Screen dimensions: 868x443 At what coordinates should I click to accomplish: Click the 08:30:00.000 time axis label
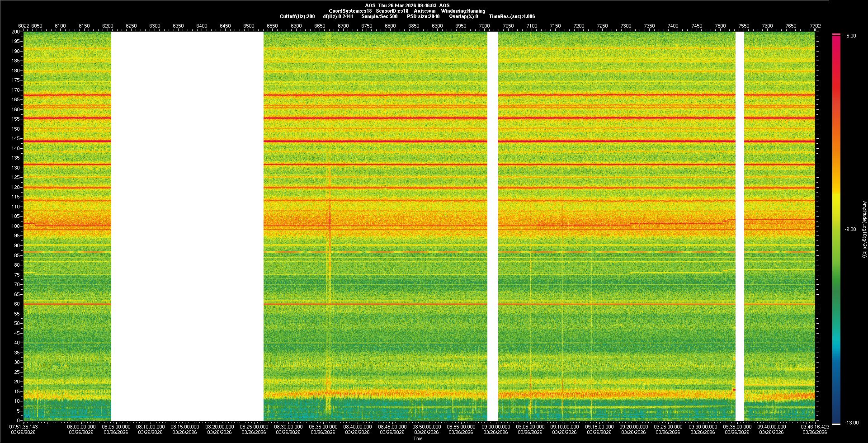288,427
